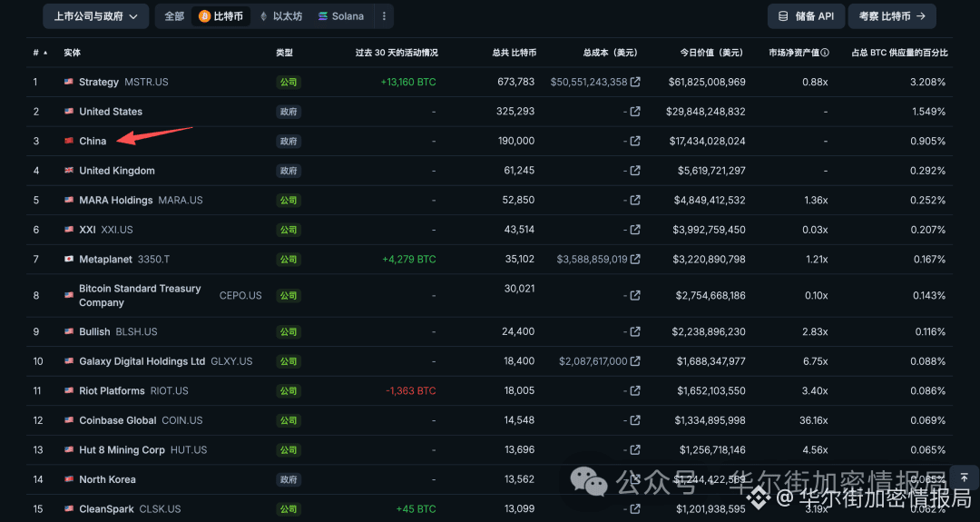
Task: Open the North Korea entity link
Action: point(107,478)
